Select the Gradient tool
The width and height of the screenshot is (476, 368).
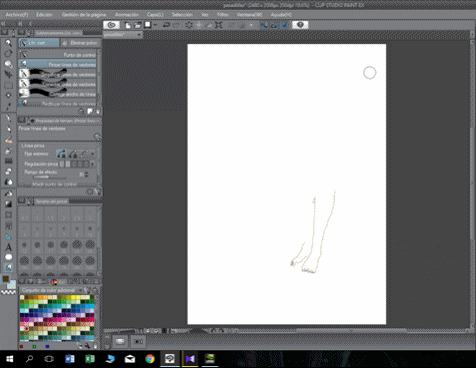click(8, 204)
